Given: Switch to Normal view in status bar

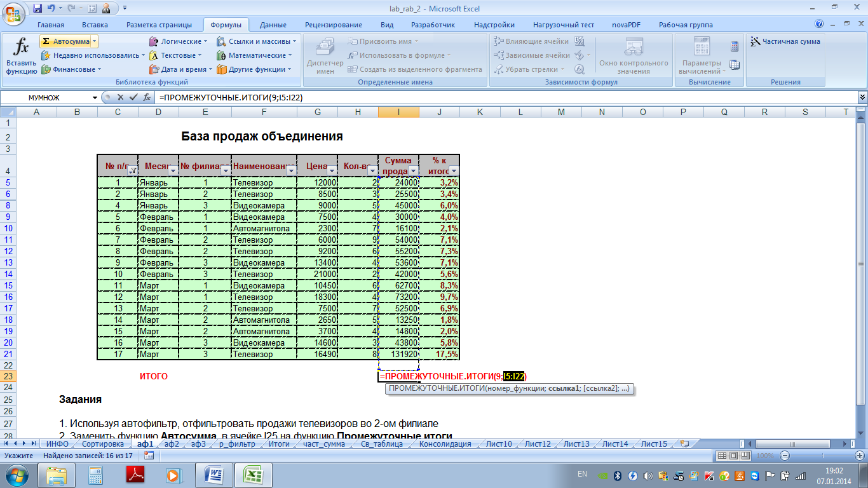Looking at the screenshot, I should 721,456.
